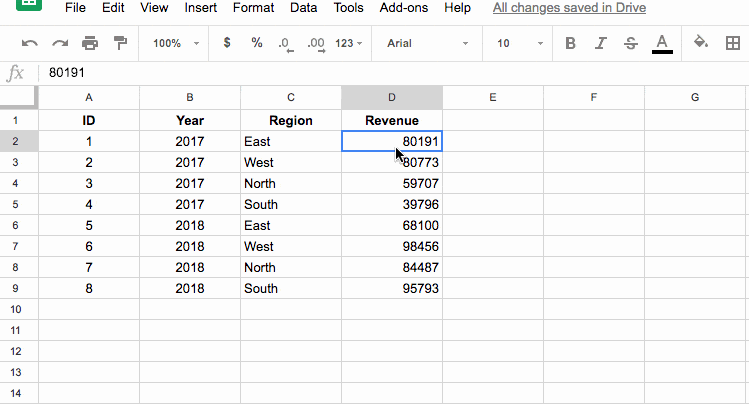Viewport: 749px width, 404px height.
Task: Open the Format menu
Action: pyautogui.click(x=254, y=8)
